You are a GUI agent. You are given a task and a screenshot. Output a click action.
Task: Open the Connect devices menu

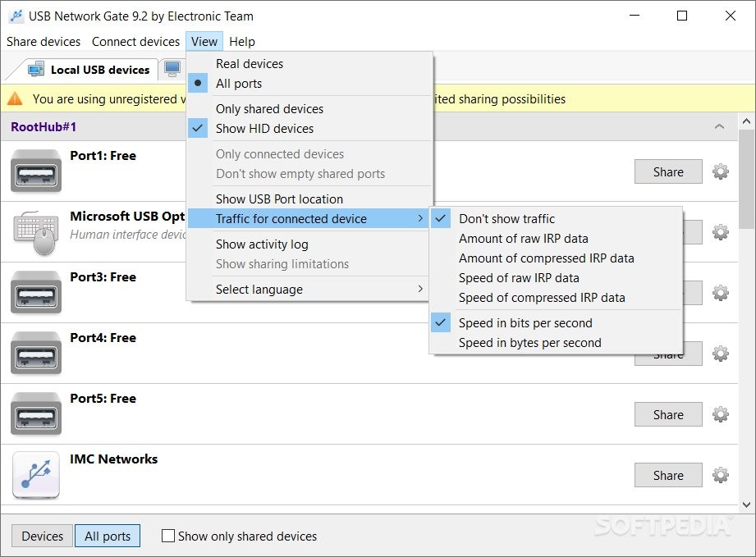click(135, 42)
